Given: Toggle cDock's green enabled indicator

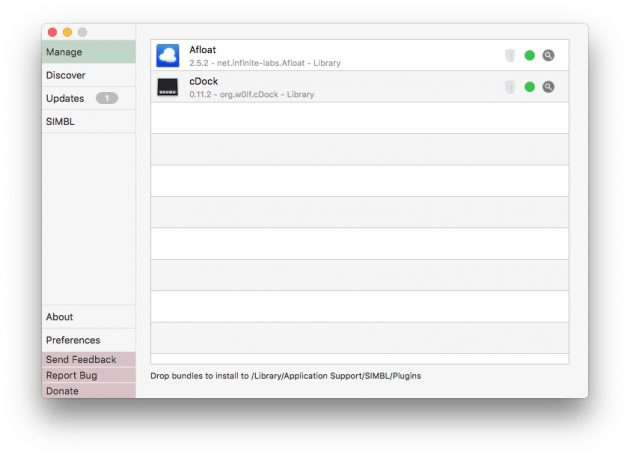Looking at the screenshot, I should click(530, 87).
